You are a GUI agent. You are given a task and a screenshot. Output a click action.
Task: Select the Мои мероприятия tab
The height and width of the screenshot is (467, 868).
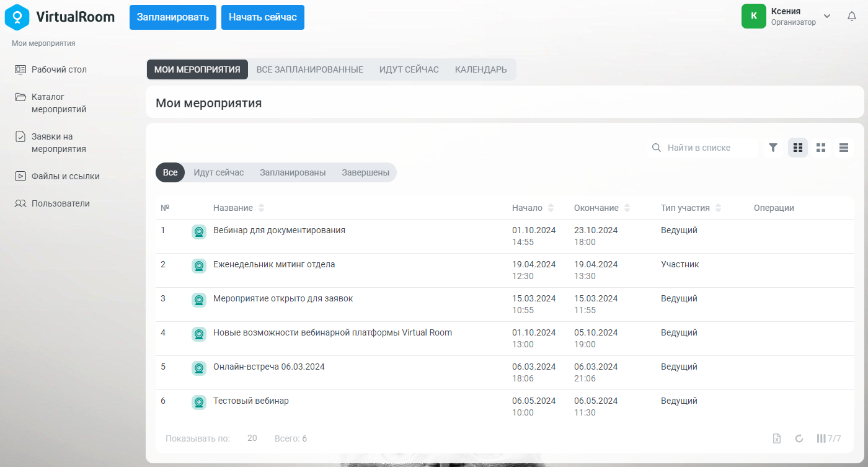(x=197, y=69)
